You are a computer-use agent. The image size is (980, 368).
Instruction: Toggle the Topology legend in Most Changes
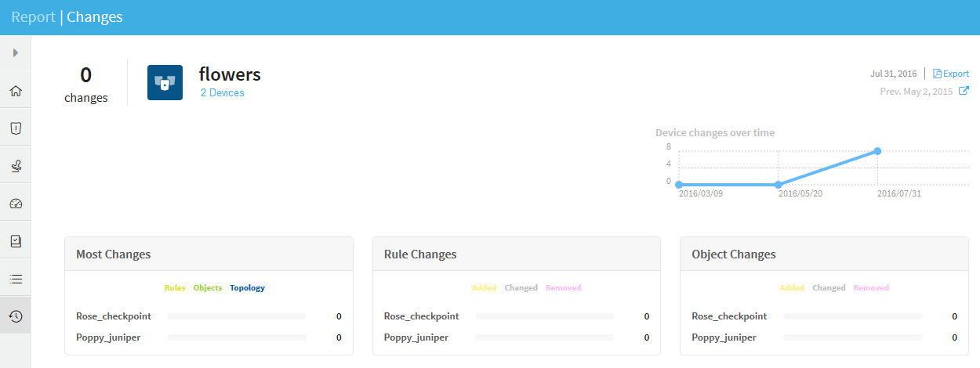247,288
